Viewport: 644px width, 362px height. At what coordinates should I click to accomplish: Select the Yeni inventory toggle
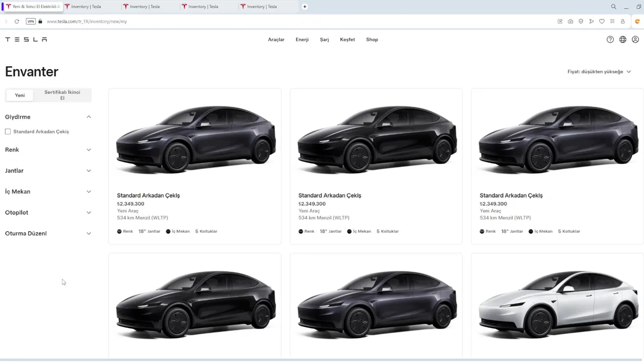click(20, 95)
